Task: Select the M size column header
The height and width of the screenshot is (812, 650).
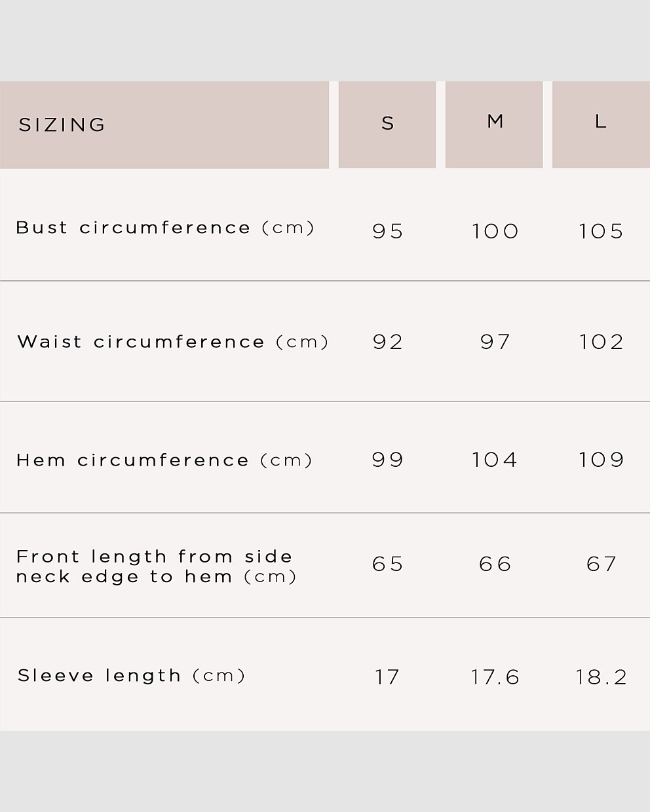Action: coord(494,124)
